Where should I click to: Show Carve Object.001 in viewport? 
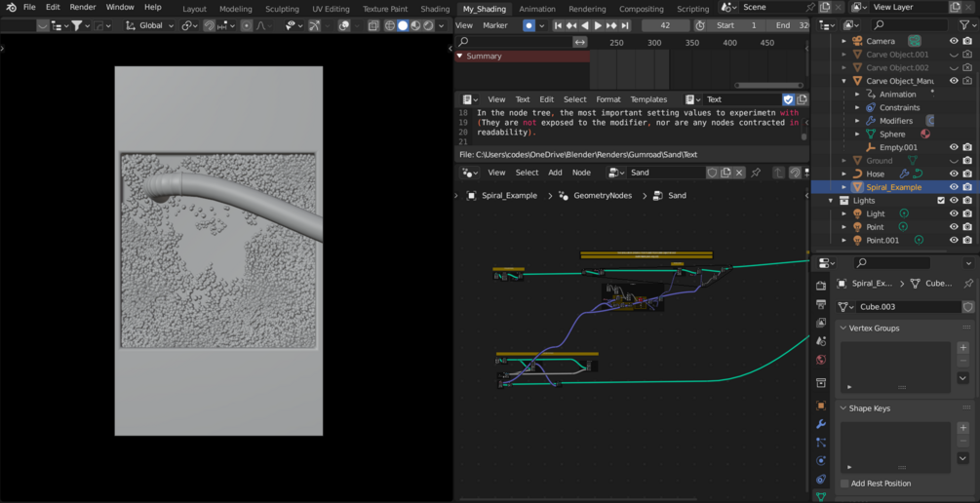(954, 55)
